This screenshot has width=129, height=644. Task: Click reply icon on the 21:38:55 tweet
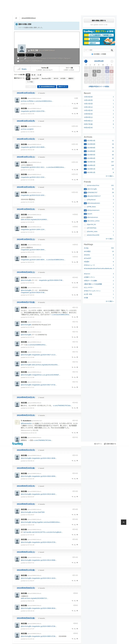click(x=72, y=131)
